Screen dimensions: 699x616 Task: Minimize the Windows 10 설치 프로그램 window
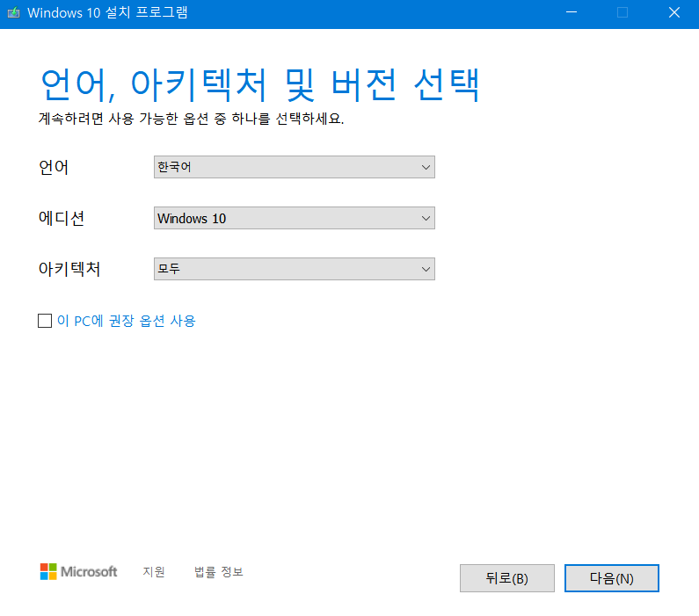coord(571,12)
